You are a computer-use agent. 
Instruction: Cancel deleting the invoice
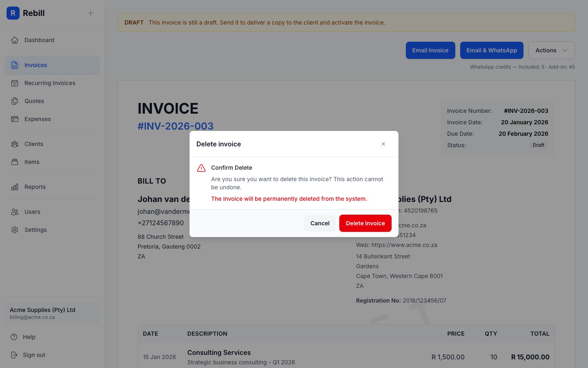(320, 223)
